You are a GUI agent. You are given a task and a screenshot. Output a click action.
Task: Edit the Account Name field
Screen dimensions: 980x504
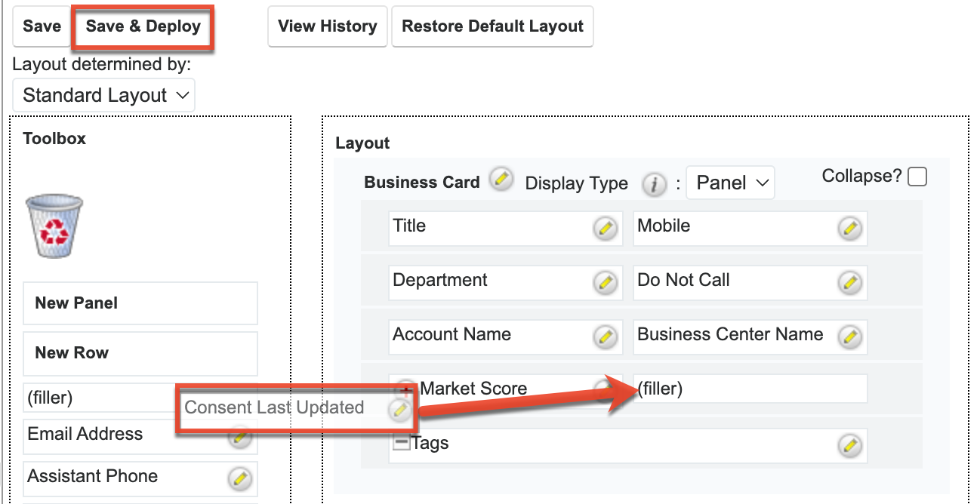point(606,337)
